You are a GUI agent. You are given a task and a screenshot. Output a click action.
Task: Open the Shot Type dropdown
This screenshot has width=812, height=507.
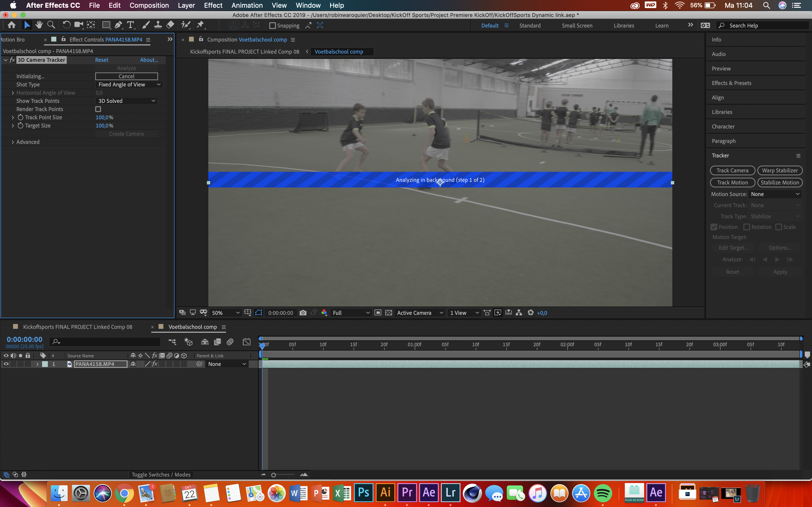pos(129,84)
